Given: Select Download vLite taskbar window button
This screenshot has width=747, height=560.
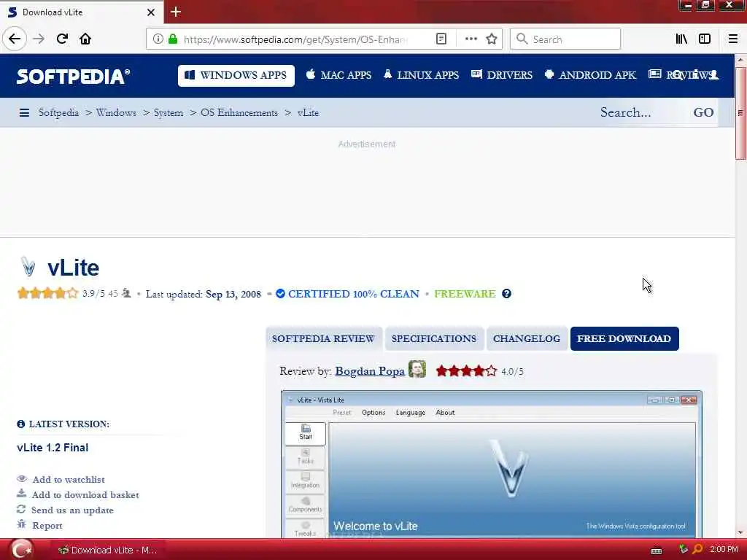Looking at the screenshot, I should click(x=107, y=550).
